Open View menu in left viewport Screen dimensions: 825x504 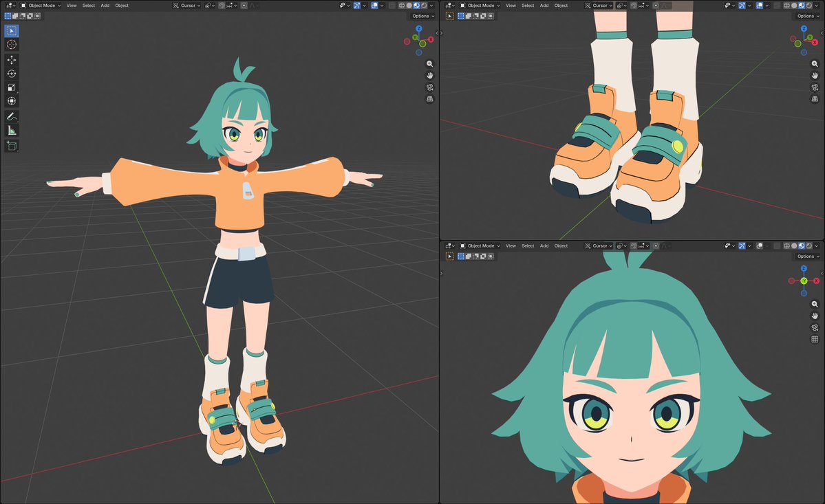coord(72,6)
